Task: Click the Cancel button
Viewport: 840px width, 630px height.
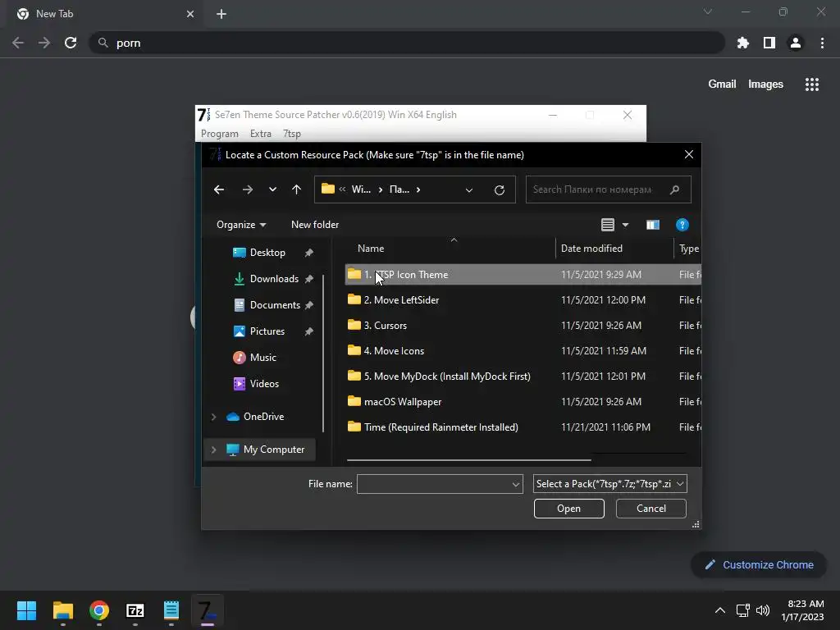Action: (651, 509)
